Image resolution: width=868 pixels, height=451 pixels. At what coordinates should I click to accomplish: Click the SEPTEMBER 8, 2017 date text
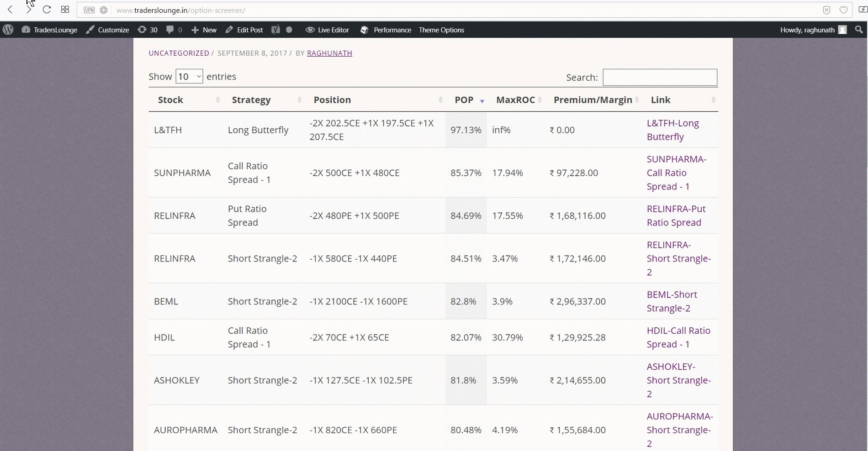point(252,53)
